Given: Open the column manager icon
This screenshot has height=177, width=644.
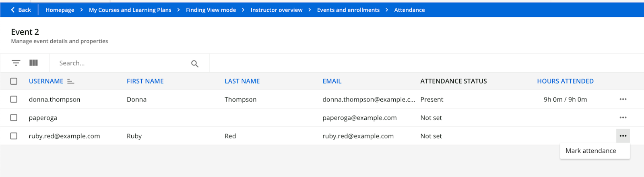Looking at the screenshot, I should pyautogui.click(x=33, y=63).
